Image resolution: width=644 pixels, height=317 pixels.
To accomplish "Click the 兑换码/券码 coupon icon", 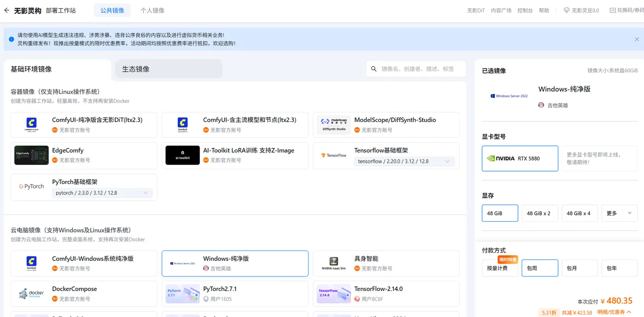I will (x=613, y=10).
